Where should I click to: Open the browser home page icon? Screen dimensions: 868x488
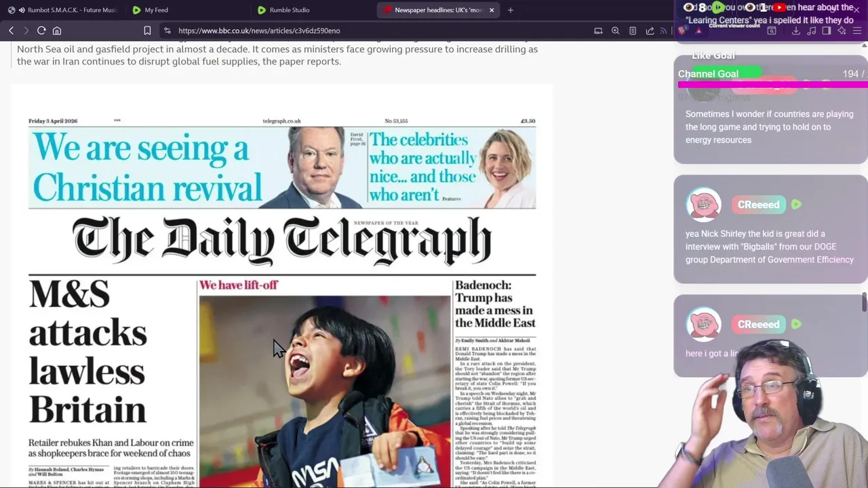(x=57, y=30)
